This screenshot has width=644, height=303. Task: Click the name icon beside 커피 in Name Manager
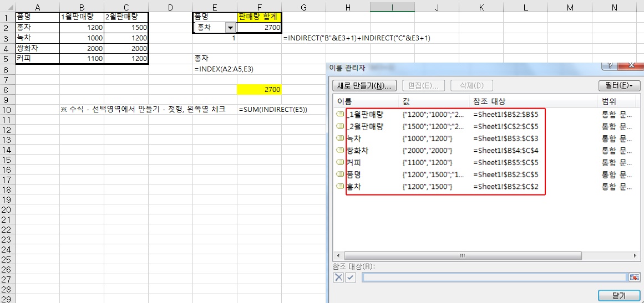tap(340, 162)
